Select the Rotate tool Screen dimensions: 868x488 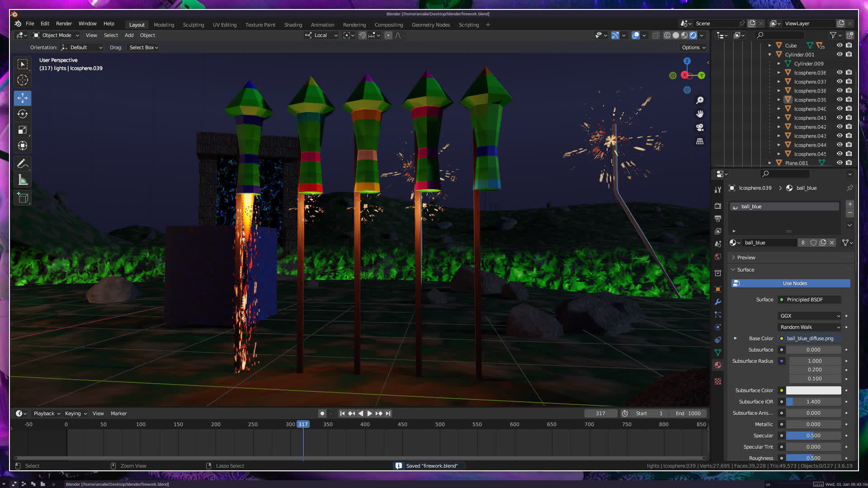coord(23,114)
